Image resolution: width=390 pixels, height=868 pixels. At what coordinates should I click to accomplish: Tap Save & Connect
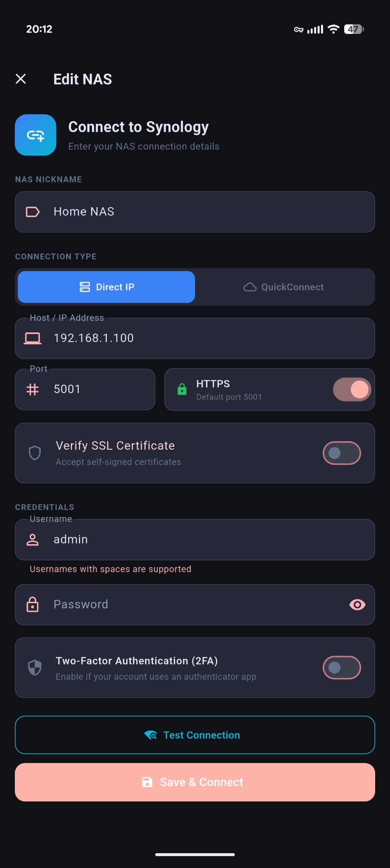[195, 782]
